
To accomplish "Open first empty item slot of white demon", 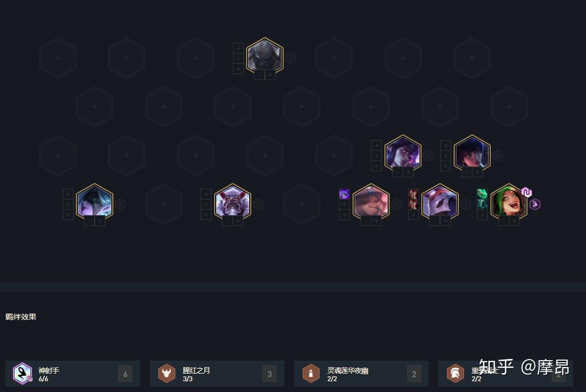I will pyautogui.click(x=206, y=194).
